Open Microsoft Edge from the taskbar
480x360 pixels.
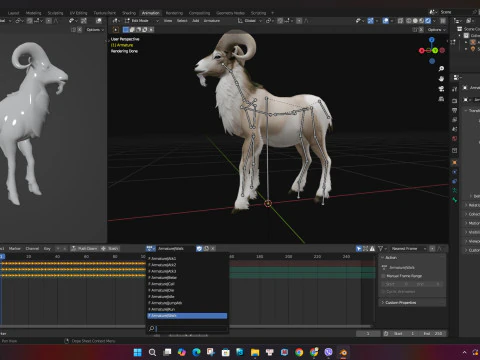196,352
